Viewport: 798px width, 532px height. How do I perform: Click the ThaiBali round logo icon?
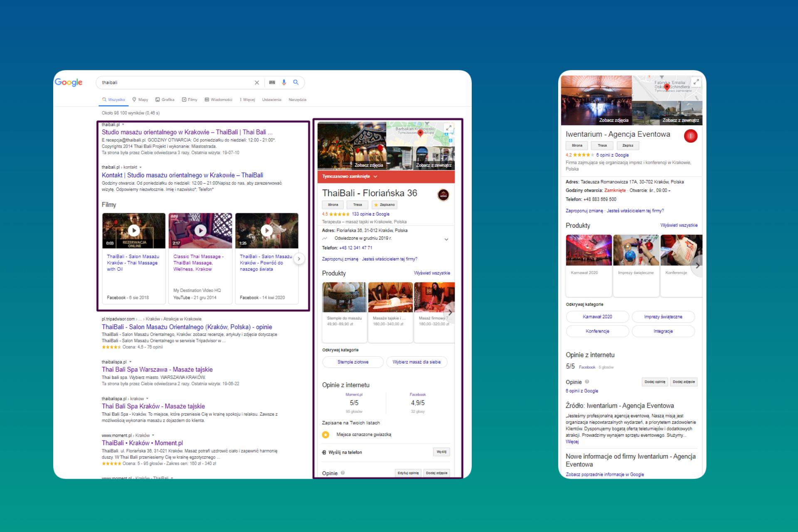[443, 195]
